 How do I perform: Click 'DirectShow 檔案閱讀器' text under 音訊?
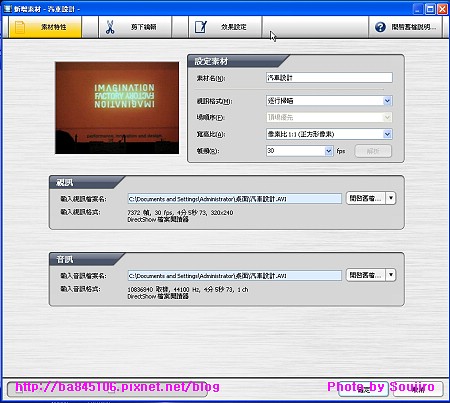(158, 296)
